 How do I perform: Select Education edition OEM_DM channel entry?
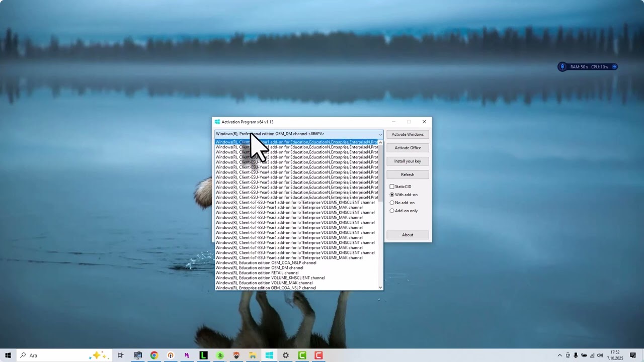[x=296, y=268]
